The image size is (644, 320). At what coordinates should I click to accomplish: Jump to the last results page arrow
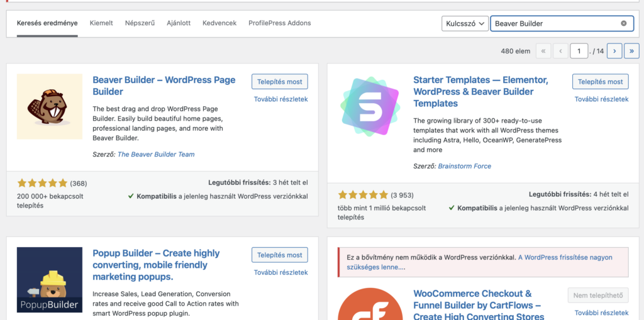631,51
